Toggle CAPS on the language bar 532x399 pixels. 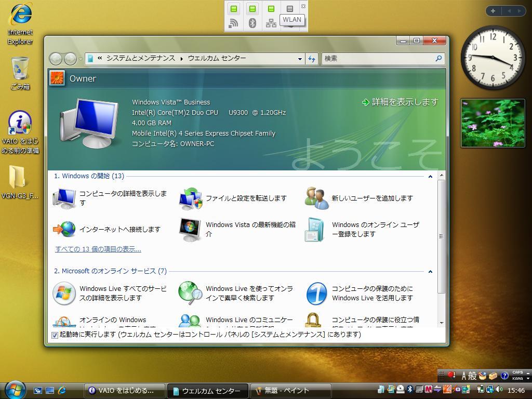point(518,373)
